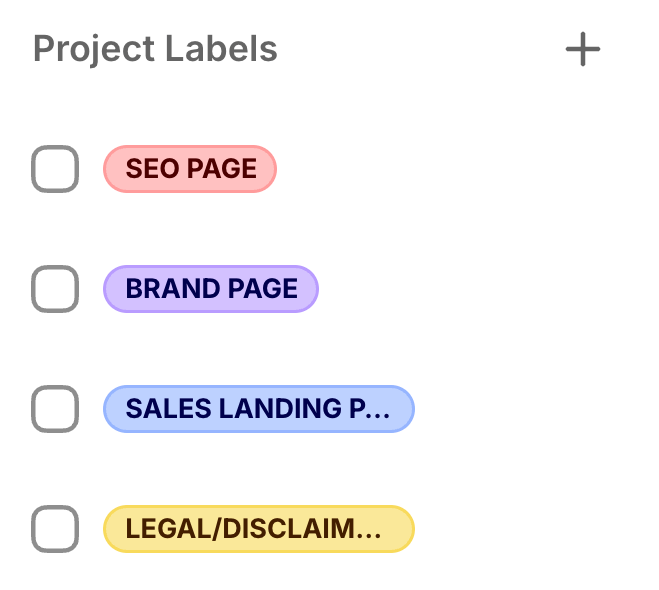Choose the SALES LANDING P... label tag

(x=258, y=409)
